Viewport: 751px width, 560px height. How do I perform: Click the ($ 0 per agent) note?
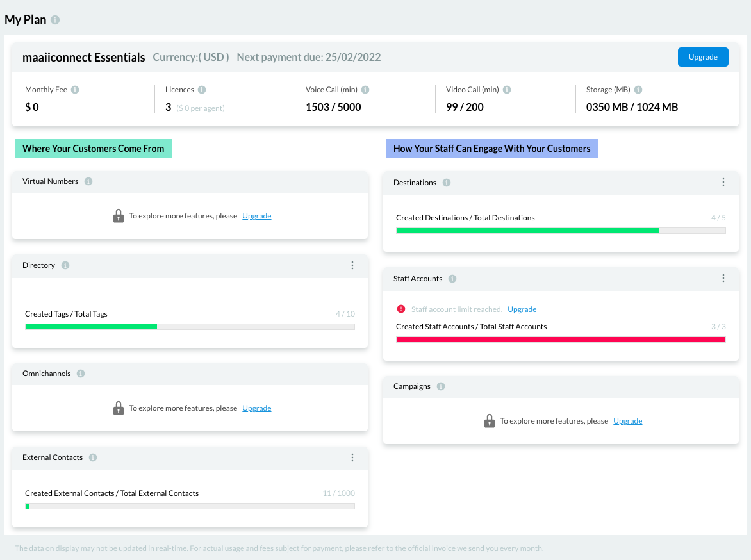click(x=200, y=108)
